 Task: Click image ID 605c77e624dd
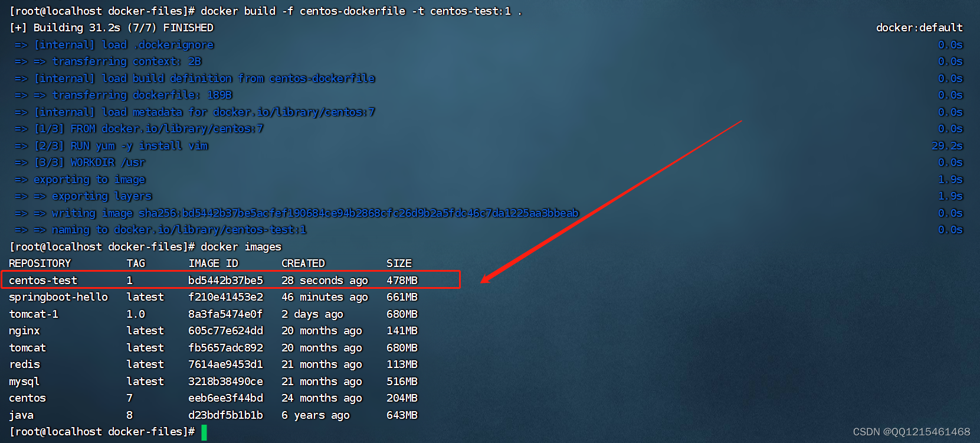[x=226, y=331]
